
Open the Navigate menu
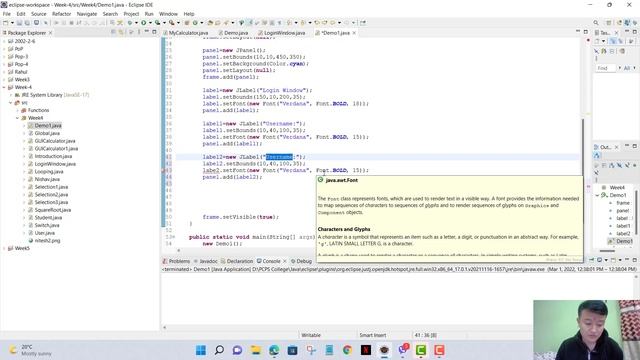point(87,14)
